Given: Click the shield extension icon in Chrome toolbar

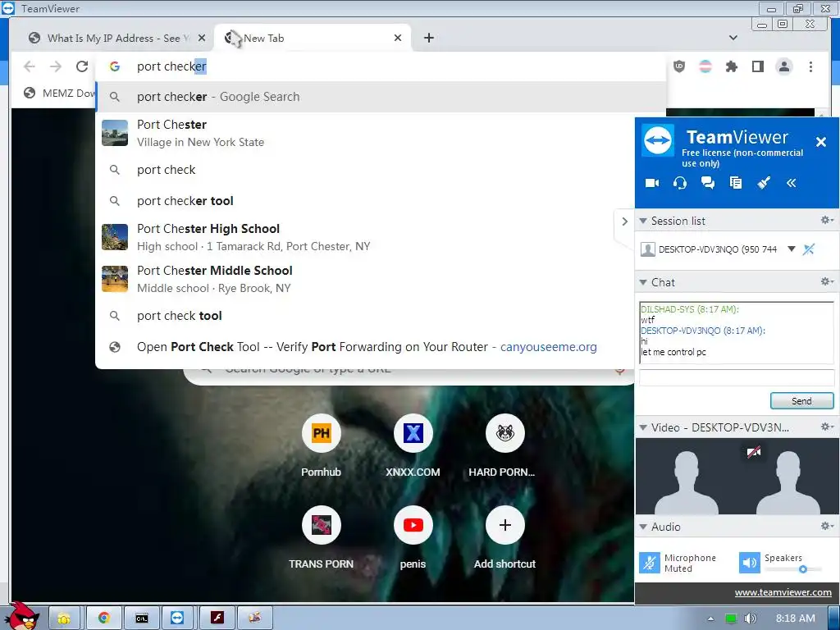Looking at the screenshot, I should click(x=679, y=66).
